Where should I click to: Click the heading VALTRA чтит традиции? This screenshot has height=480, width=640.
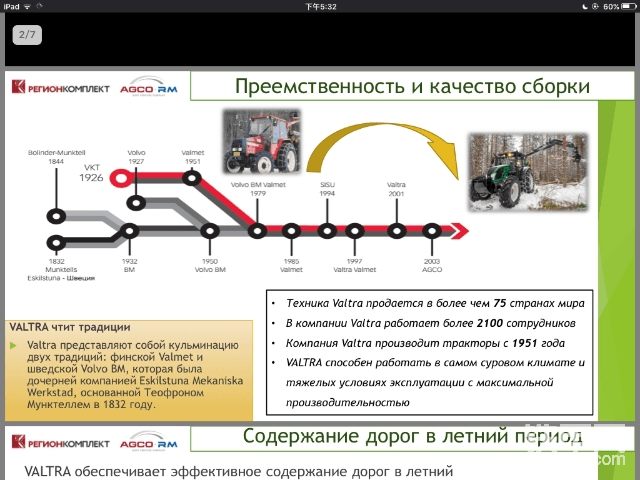[70, 327]
